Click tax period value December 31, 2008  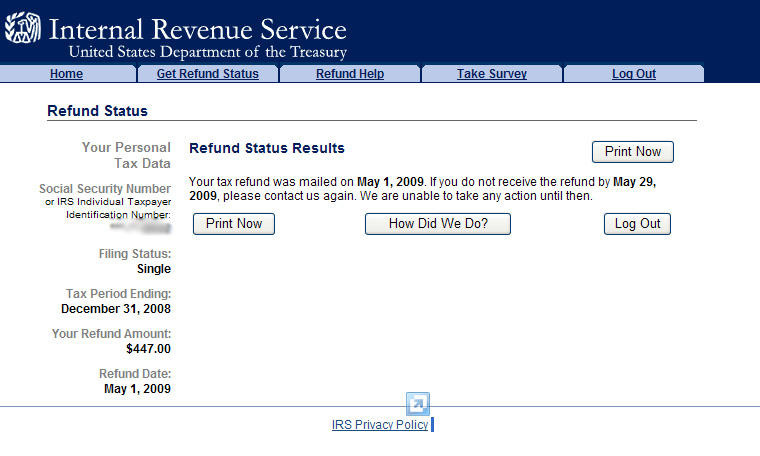click(x=116, y=309)
